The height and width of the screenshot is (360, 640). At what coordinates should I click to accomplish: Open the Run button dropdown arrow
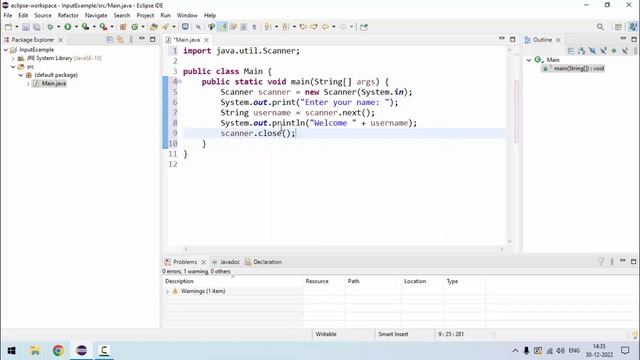(76, 27)
